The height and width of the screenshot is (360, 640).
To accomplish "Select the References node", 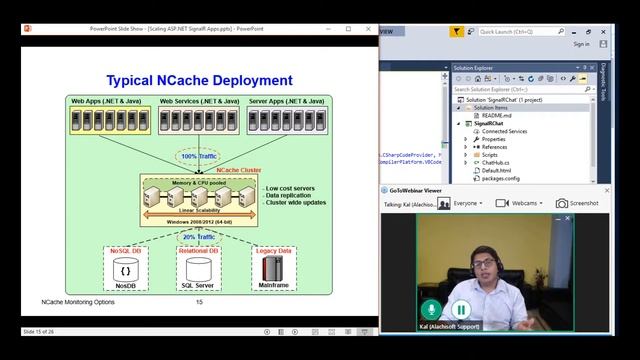I will coord(494,147).
